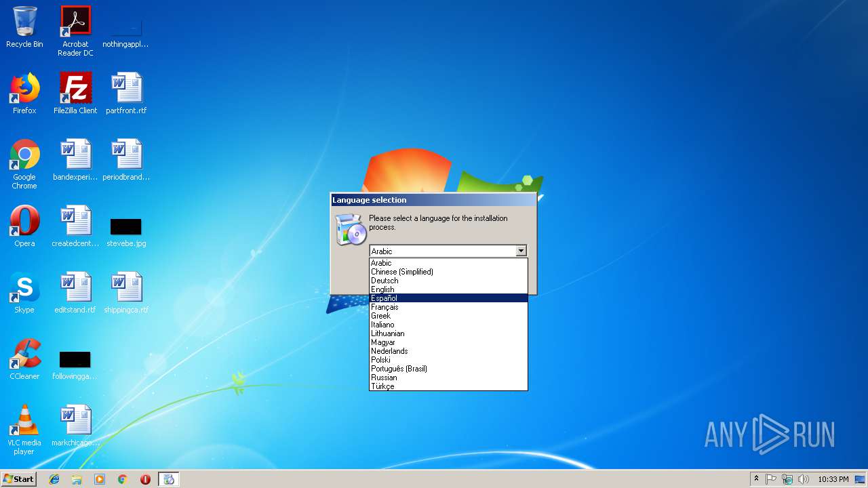Select periodbrand document icon
This screenshot has width=868, height=488.
(126, 160)
